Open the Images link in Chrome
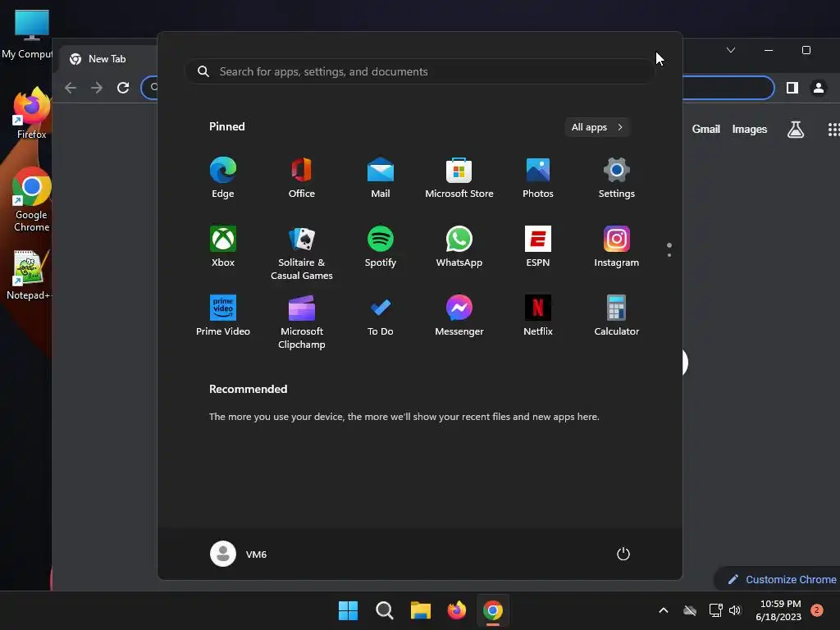The height and width of the screenshot is (630, 840). 750,129
